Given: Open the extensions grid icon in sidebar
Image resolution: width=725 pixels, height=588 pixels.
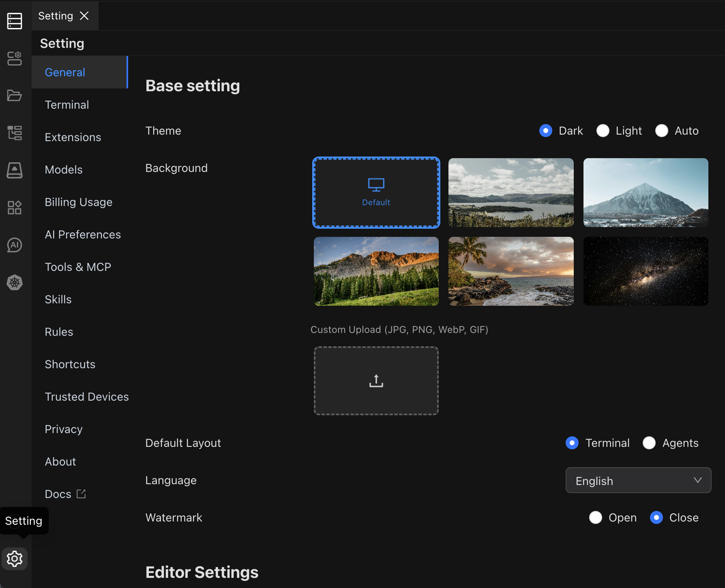Looking at the screenshot, I should point(15,208).
